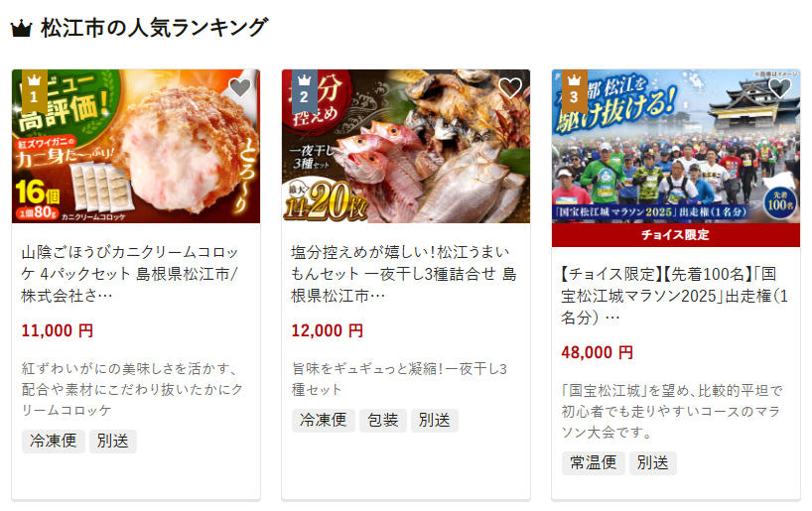Open 国宝松江城マラソン2025 title link
The width and height of the screenshot is (812, 511).
(x=675, y=296)
